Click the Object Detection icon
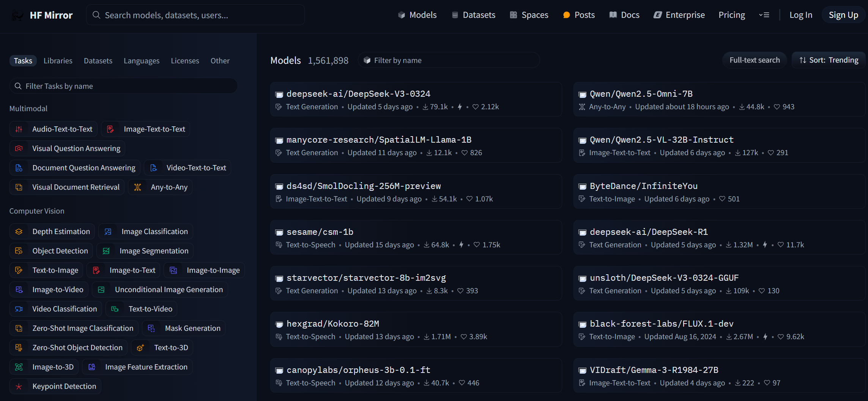868x401 pixels. [19, 251]
